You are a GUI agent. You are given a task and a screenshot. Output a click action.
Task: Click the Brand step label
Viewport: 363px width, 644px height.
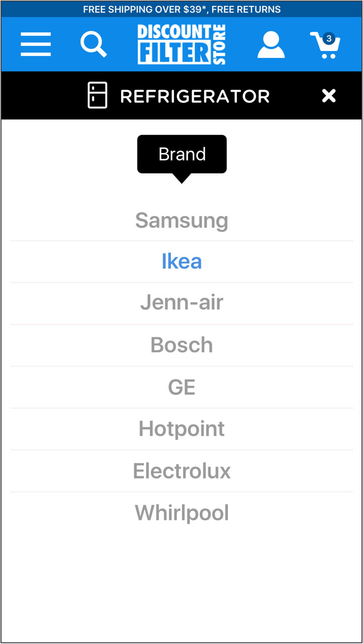[182, 154]
